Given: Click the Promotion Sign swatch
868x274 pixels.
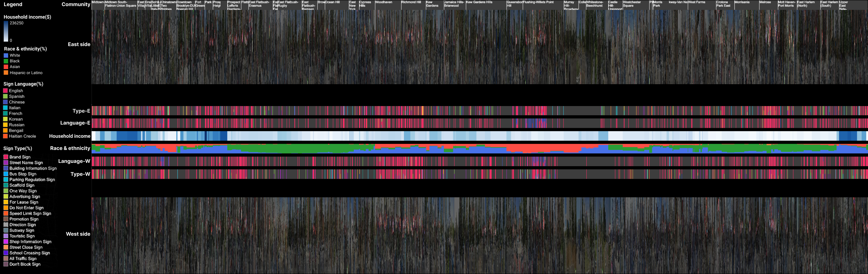Looking at the screenshot, I should click(6, 219).
